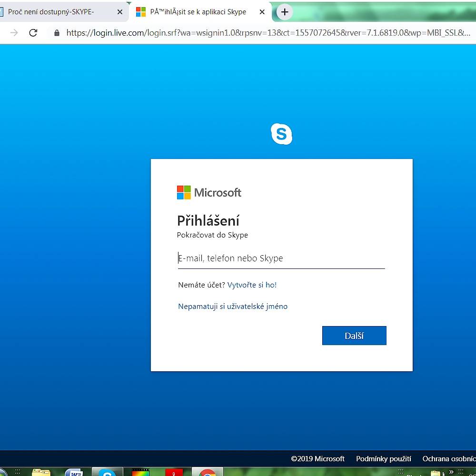Screen dimensions: 476x476
Task: Go forward with the forward arrow
Action: click(14, 32)
